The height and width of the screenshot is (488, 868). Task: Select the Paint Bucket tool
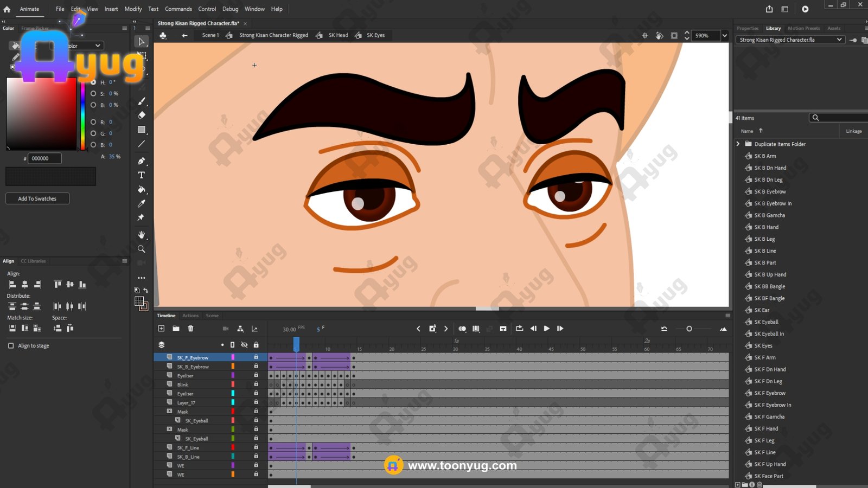click(142, 190)
